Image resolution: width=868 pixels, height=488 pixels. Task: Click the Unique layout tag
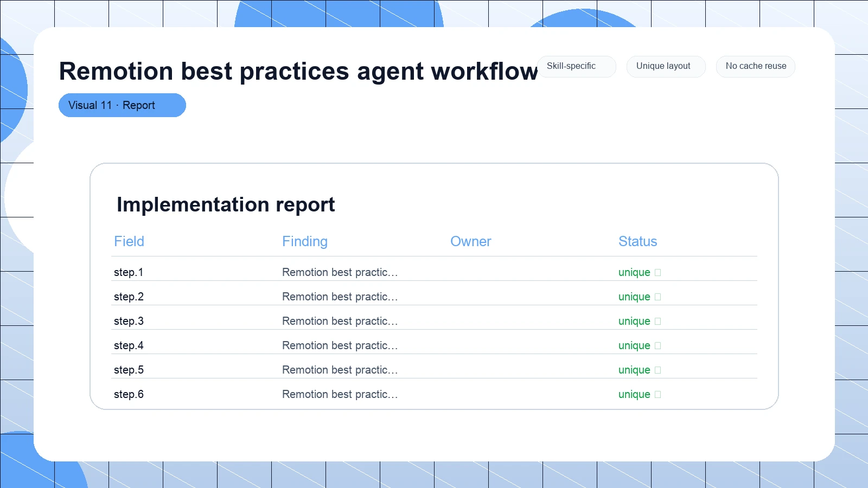click(666, 66)
